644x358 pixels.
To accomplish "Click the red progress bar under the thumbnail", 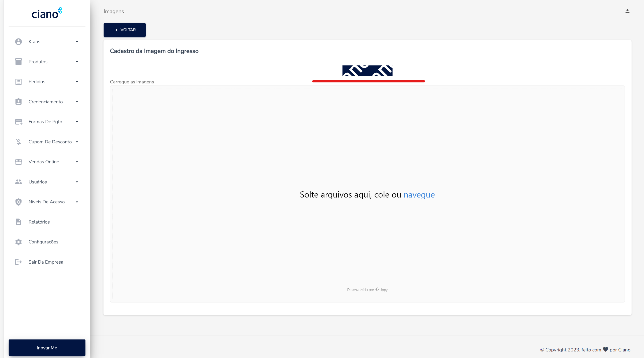I will pyautogui.click(x=369, y=81).
